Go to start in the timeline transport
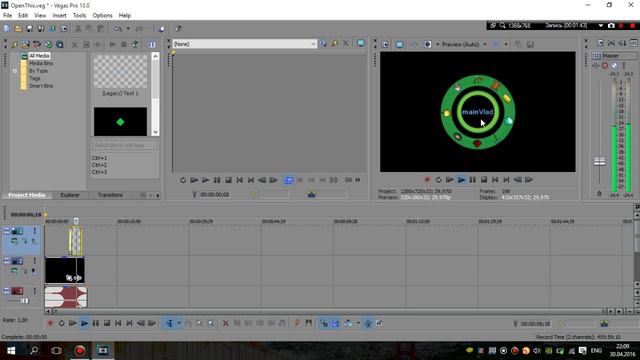Image resolution: width=640 pixels, height=360 pixels. 118,323
